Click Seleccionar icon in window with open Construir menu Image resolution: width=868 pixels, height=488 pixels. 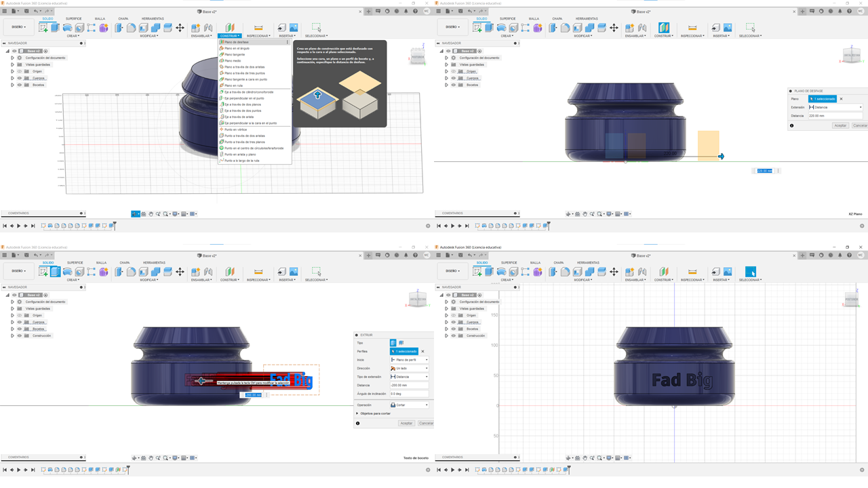pyautogui.click(x=316, y=27)
